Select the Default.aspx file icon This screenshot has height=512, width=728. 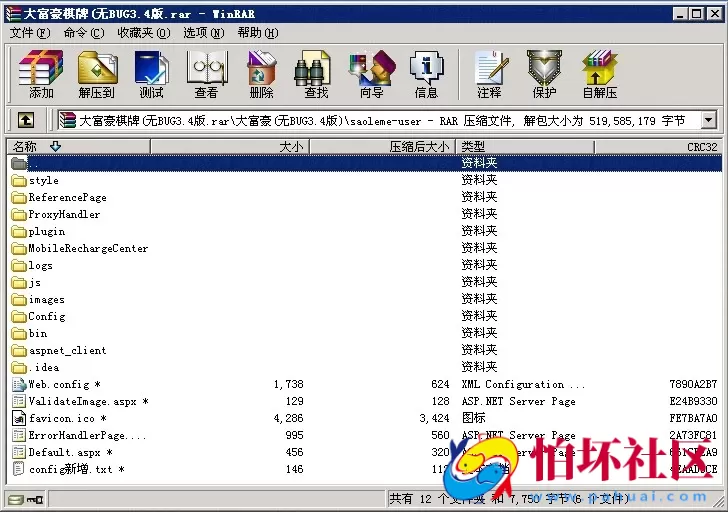coord(19,452)
